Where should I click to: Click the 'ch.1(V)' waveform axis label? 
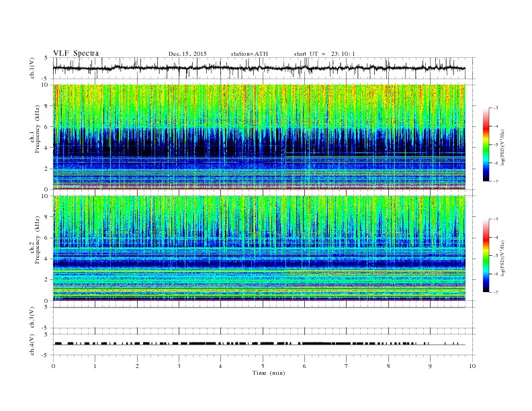[32, 68]
